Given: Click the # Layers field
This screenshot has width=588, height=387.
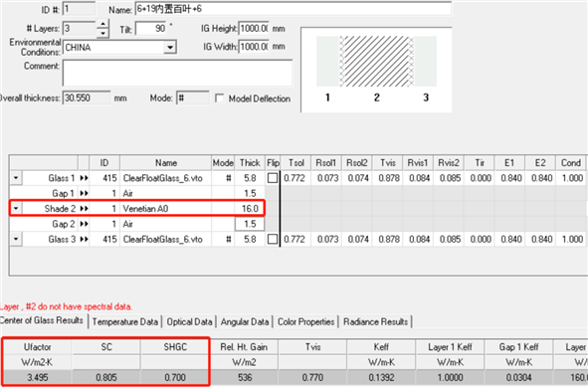Looking at the screenshot, I should tap(80, 29).
